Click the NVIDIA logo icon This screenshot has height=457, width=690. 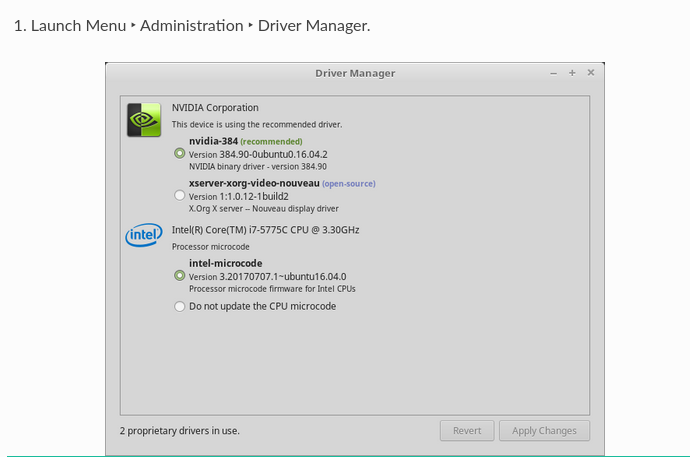coord(144,120)
